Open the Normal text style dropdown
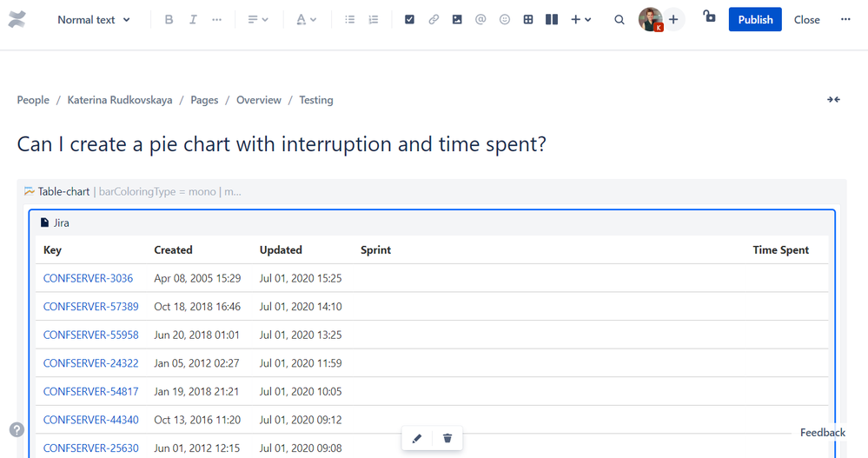This screenshot has height=458, width=868. click(x=94, y=19)
